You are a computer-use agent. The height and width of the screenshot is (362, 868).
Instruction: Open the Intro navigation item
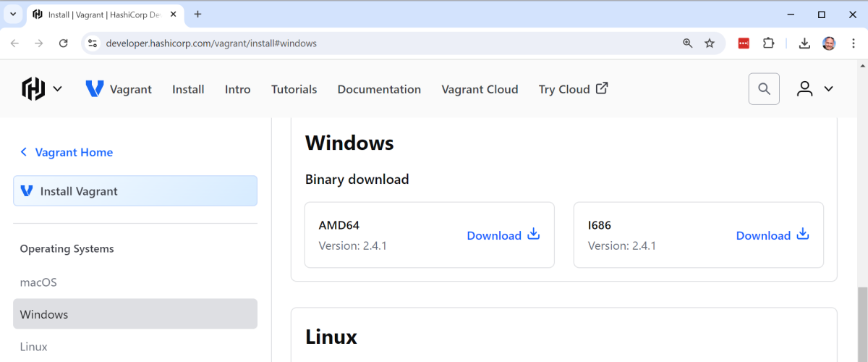tap(237, 89)
